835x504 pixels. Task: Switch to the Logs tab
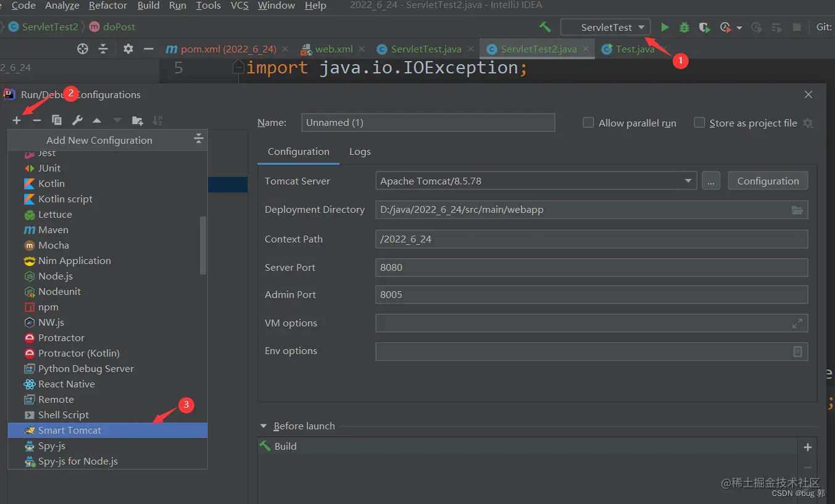(360, 151)
